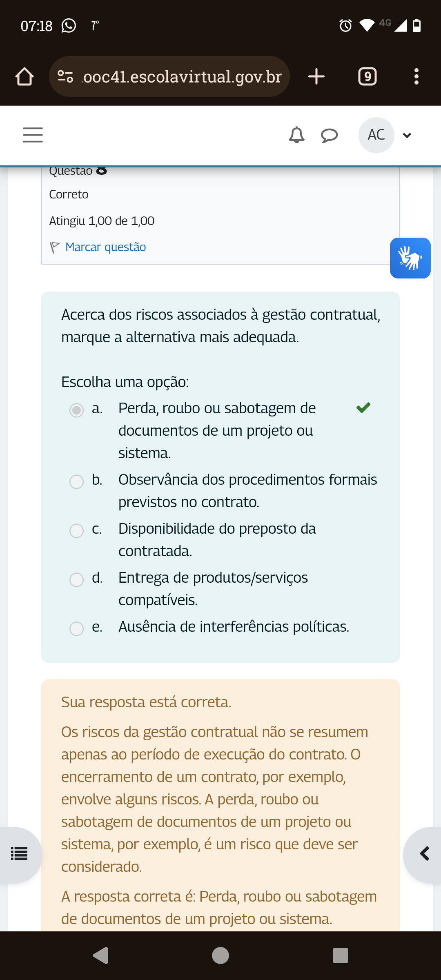Show the open tabs switcher
The width and height of the screenshot is (441, 980).
pyautogui.click(x=367, y=77)
